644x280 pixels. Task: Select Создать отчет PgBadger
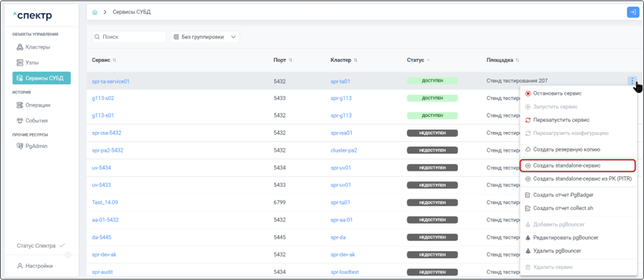pos(559,195)
